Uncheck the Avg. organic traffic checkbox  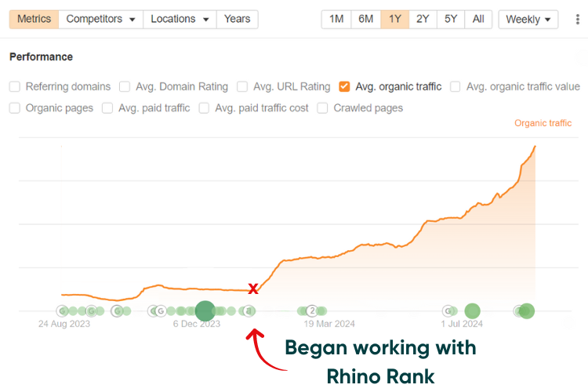344,87
